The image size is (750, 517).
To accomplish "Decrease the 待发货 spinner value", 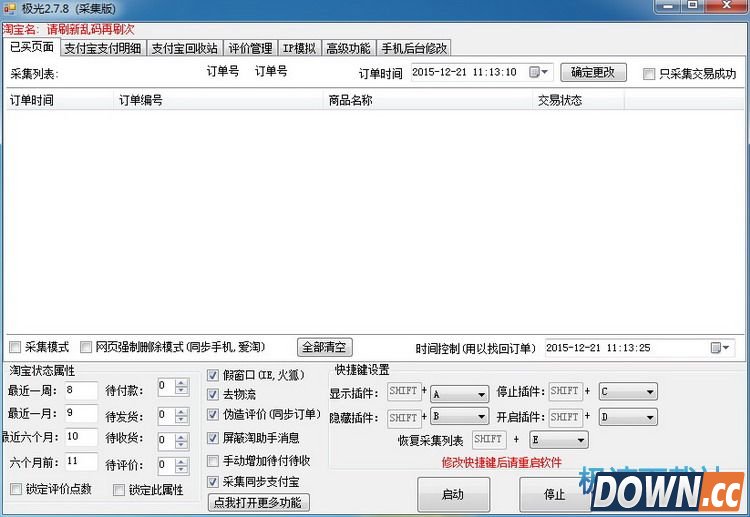I will [x=182, y=420].
